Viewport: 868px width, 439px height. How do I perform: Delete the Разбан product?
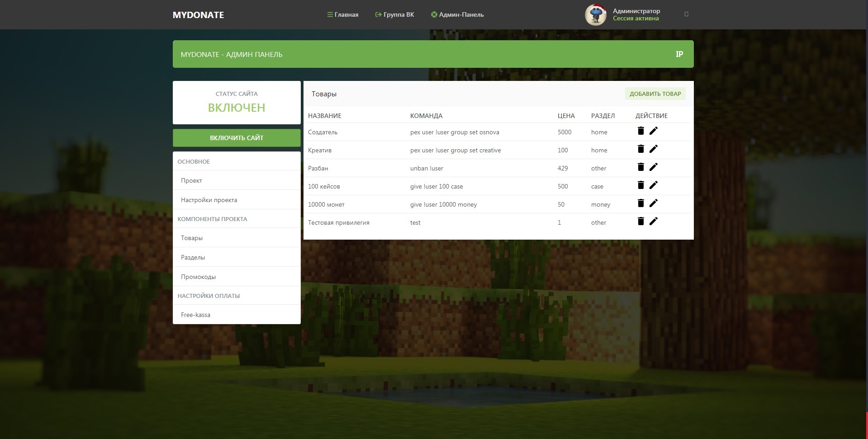pos(640,167)
